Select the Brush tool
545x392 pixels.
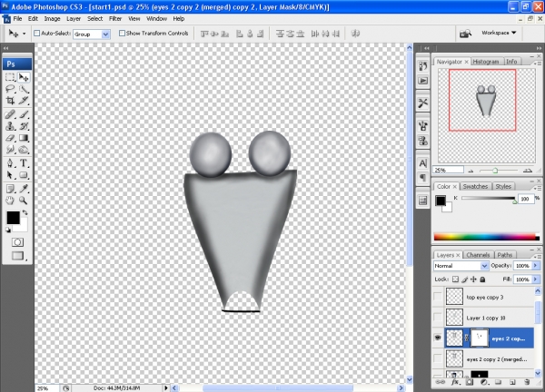click(24, 114)
